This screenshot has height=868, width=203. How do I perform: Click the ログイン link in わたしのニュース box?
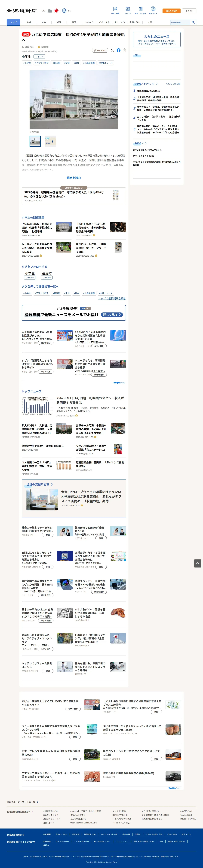pyautogui.click(x=164, y=41)
